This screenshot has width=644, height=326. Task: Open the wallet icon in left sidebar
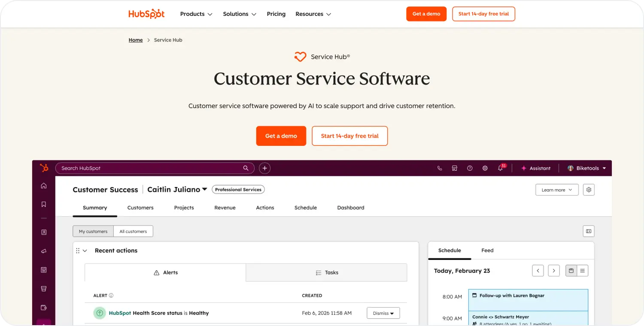click(x=44, y=308)
